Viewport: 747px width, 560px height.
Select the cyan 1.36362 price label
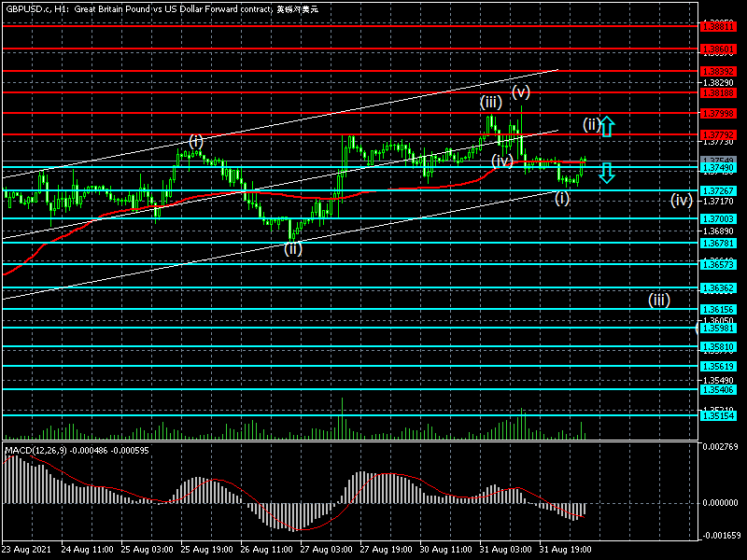coord(718,288)
